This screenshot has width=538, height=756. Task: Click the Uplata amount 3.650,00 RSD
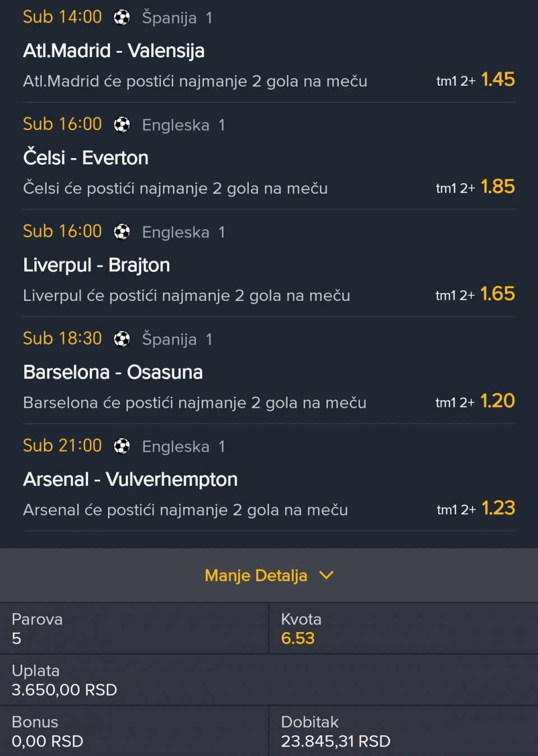click(x=64, y=690)
